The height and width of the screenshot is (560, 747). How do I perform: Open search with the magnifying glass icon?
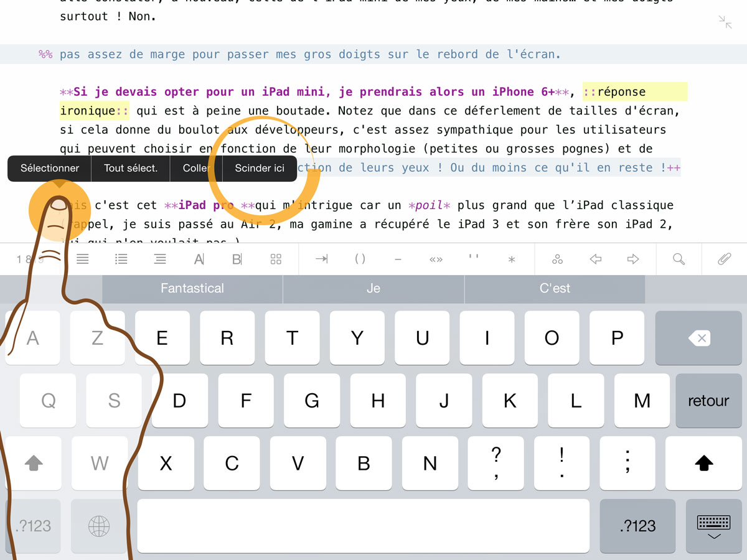pyautogui.click(x=679, y=259)
